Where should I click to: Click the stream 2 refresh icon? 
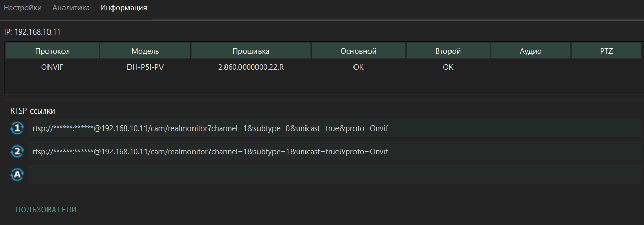[x=18, y=151]
